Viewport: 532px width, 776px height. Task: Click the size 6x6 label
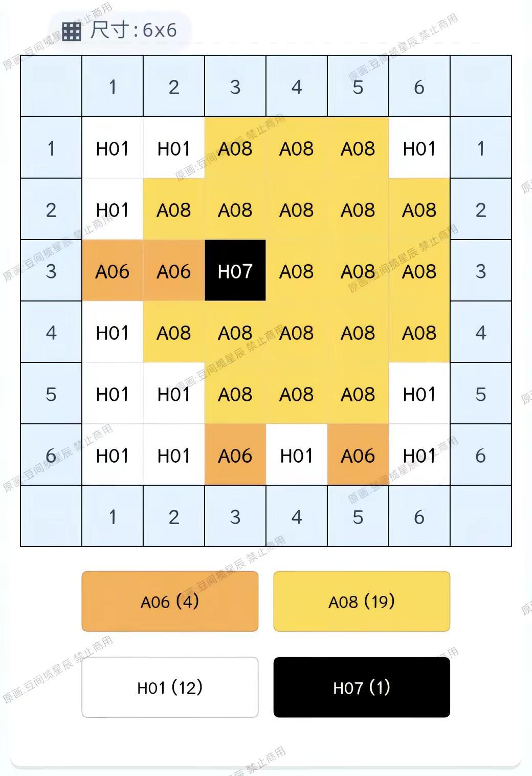(134, 30)
